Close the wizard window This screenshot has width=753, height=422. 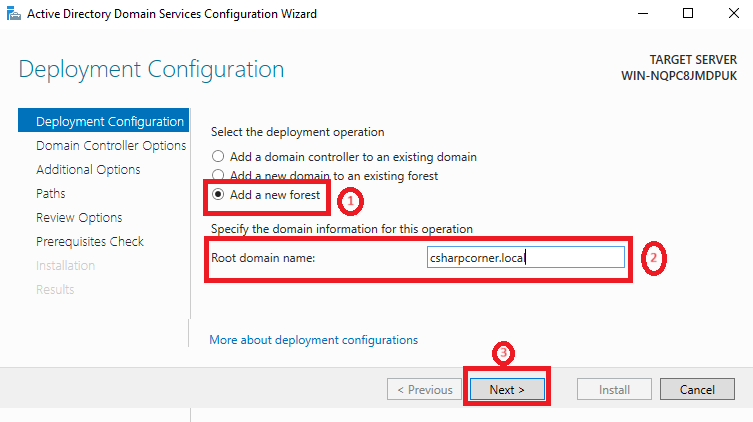pos(733,13)
